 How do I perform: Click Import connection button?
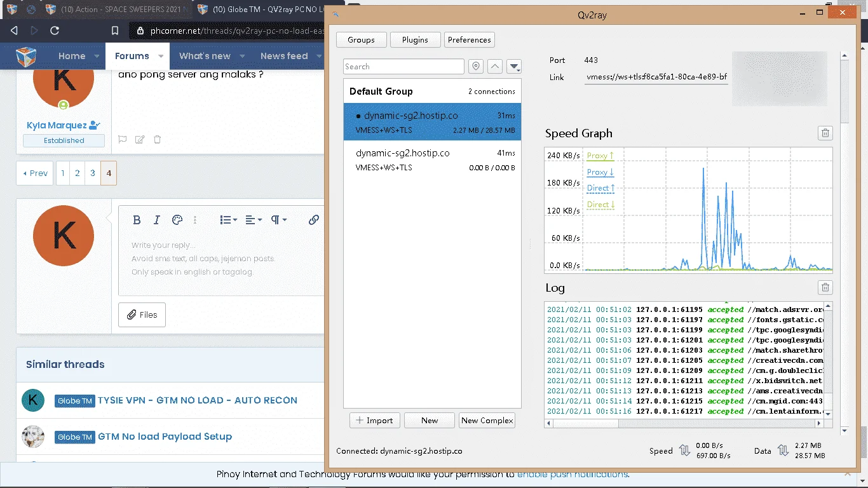click(x=375, y=420)
